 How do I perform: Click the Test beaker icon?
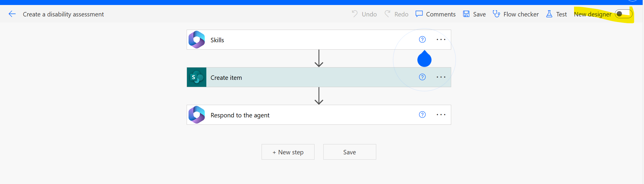click(x=549, y=14)
